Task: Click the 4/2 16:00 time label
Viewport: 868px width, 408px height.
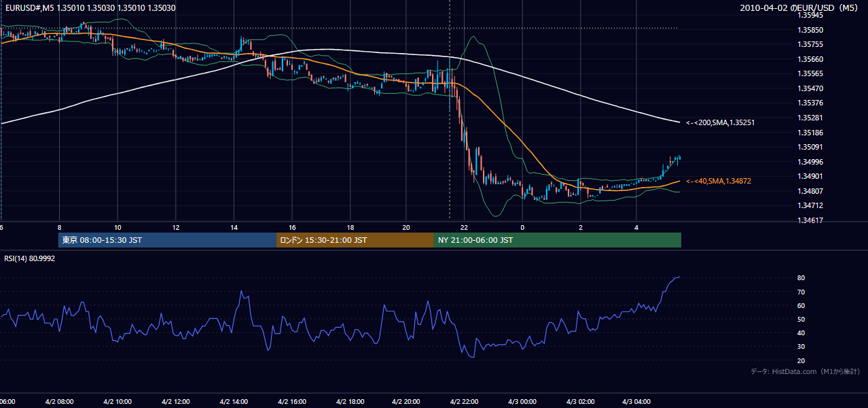Action: coord(293,402)
